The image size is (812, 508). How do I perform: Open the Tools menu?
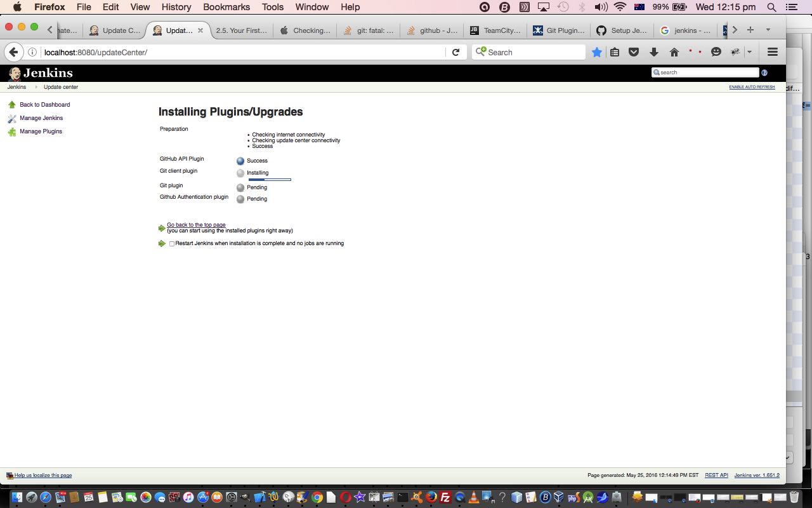coord(273,7)
